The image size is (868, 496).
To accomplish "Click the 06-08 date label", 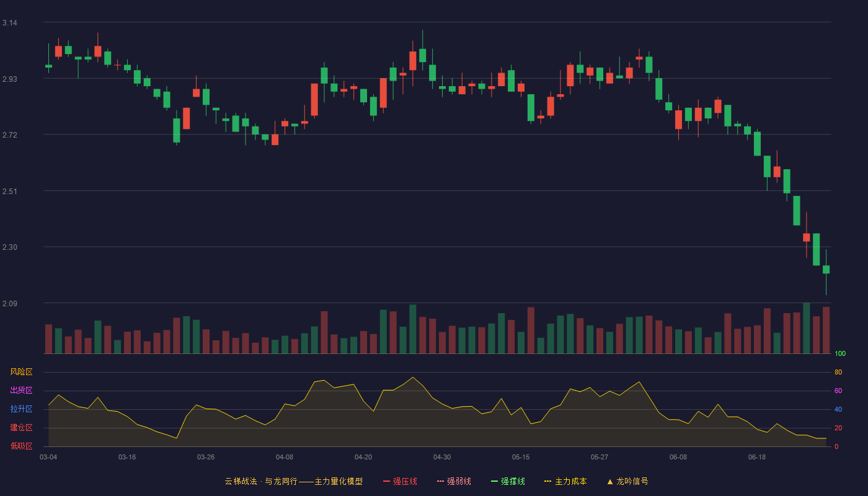I will click(678, 457).
